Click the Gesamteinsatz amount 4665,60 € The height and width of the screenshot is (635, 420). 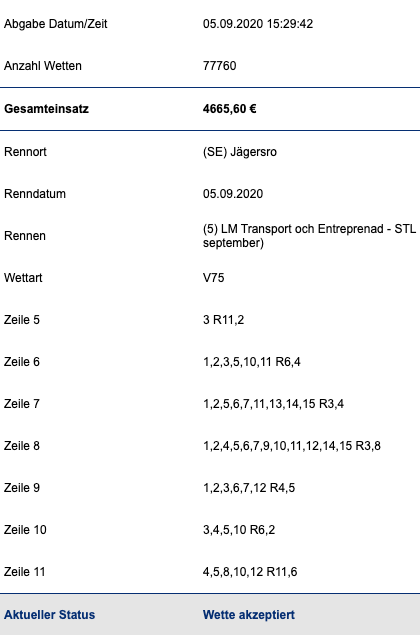(229, 109)
